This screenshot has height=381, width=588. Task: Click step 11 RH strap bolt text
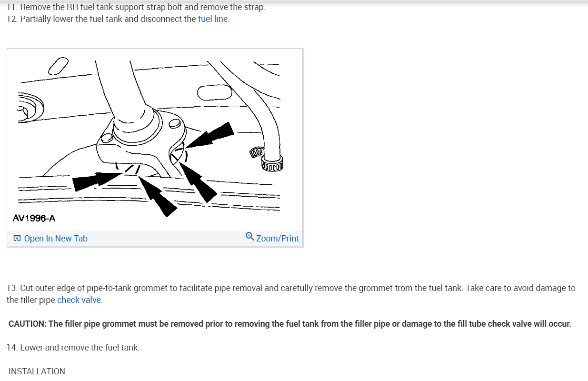point(136,7)
